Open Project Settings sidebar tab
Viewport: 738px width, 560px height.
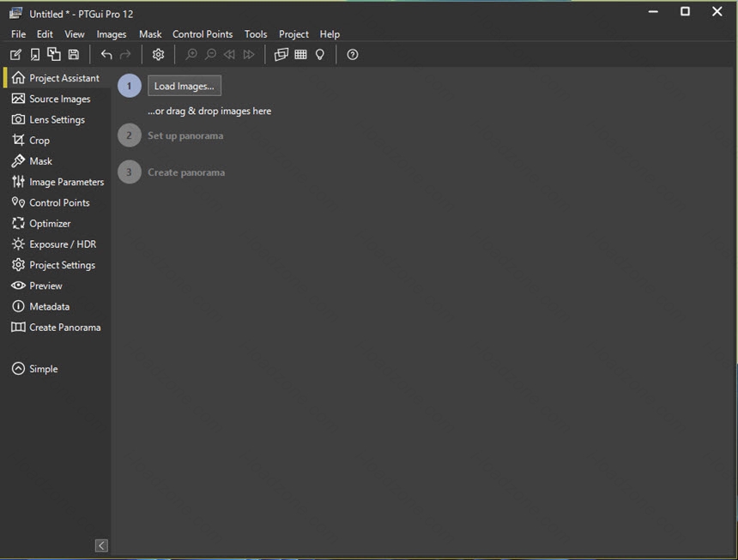click(56, 265)
